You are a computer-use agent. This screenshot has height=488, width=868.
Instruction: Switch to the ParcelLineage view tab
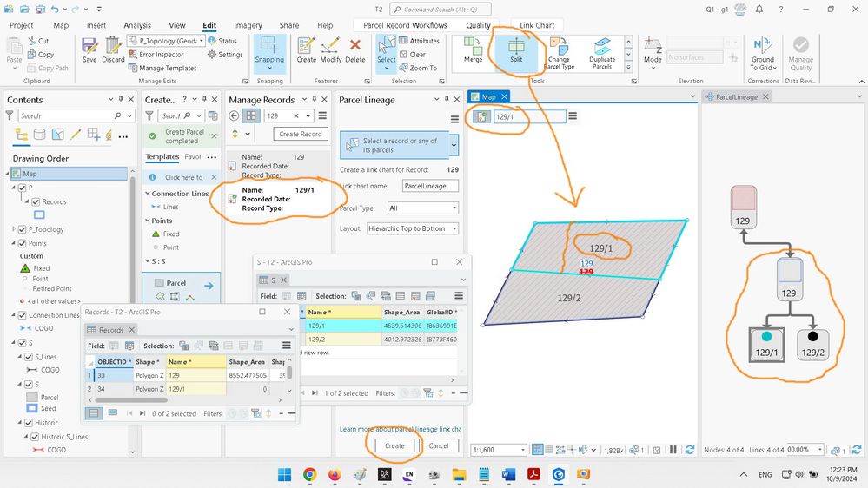736,97
